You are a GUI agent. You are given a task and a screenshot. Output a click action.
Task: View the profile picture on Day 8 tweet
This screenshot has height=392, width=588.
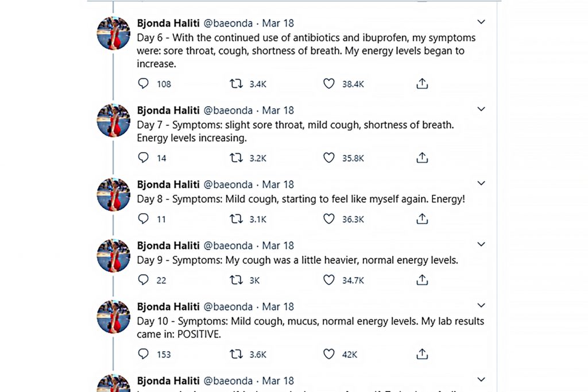click(114, 194)
